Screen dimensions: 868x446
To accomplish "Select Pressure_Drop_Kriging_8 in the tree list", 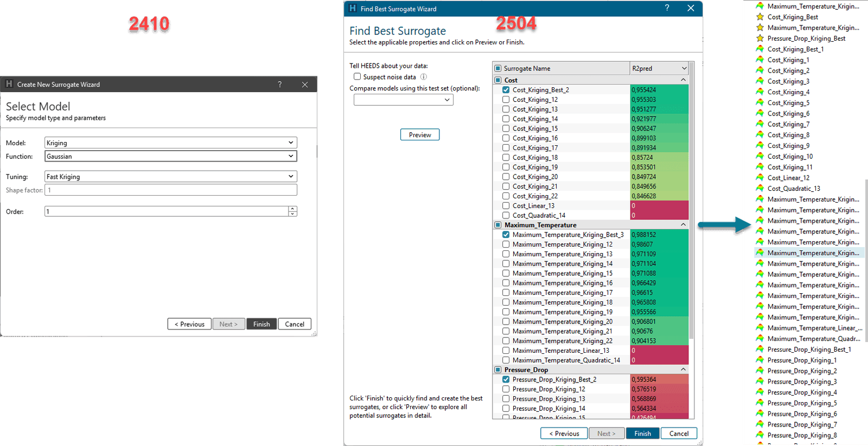I will point(802,435).
